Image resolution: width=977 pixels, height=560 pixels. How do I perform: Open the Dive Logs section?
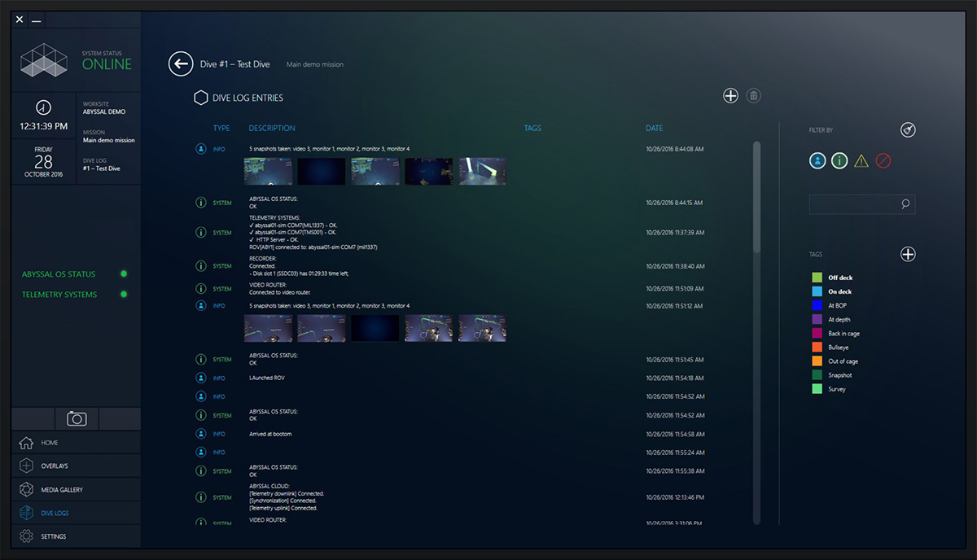tap(77, 514)
